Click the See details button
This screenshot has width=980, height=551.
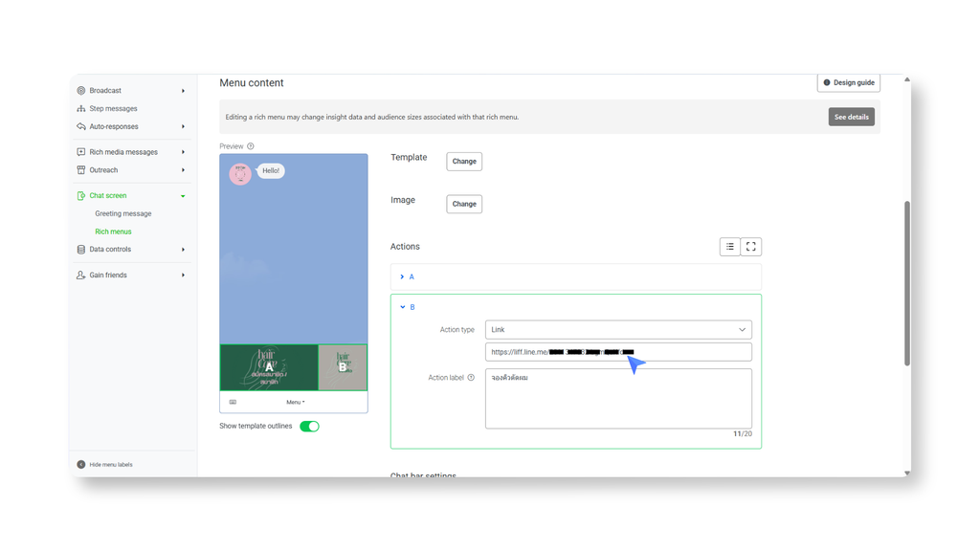pos(851,117)
